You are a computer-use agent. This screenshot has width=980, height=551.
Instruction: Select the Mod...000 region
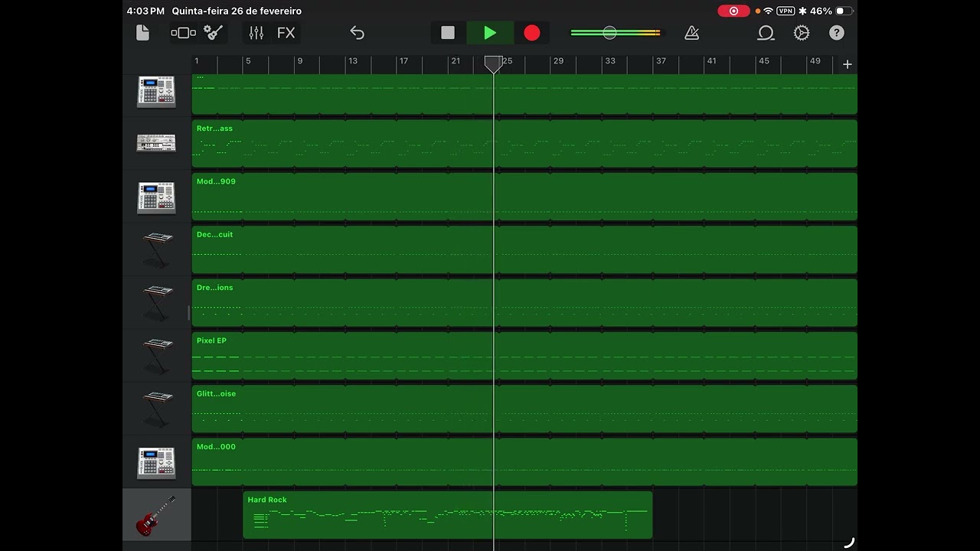[x=524, y=461]
